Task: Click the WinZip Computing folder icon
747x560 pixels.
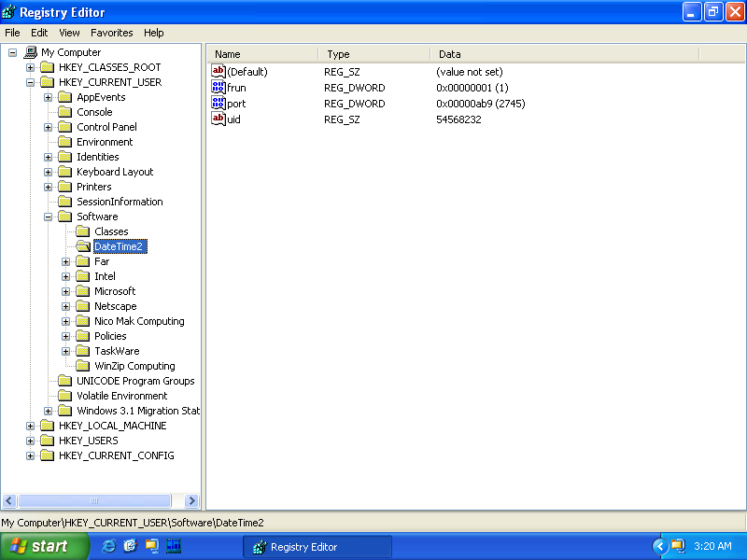Action: click(x=83, y=366)
